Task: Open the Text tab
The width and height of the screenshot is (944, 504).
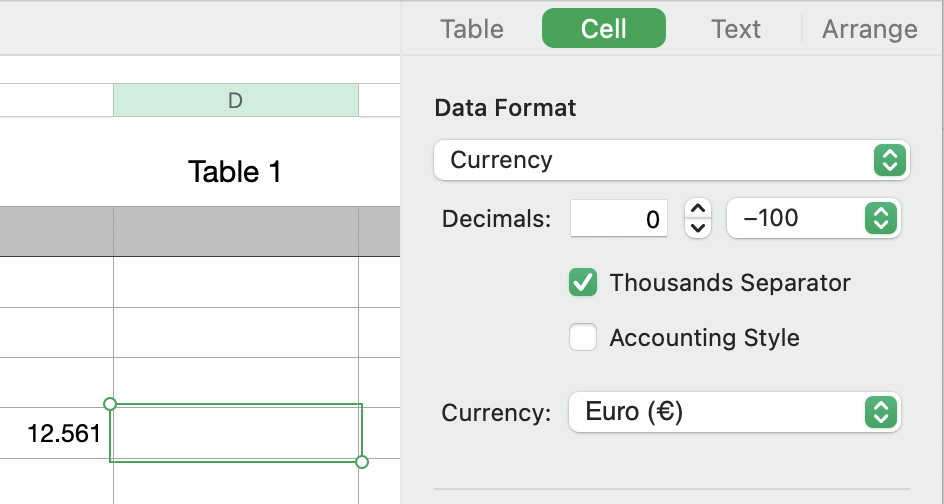Action: point(736,29)
